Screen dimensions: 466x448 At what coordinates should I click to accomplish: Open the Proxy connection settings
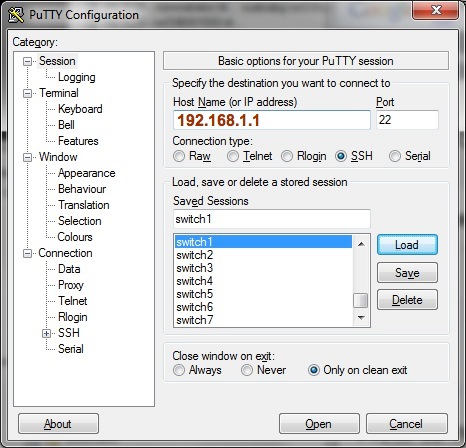tap(71, 285)
